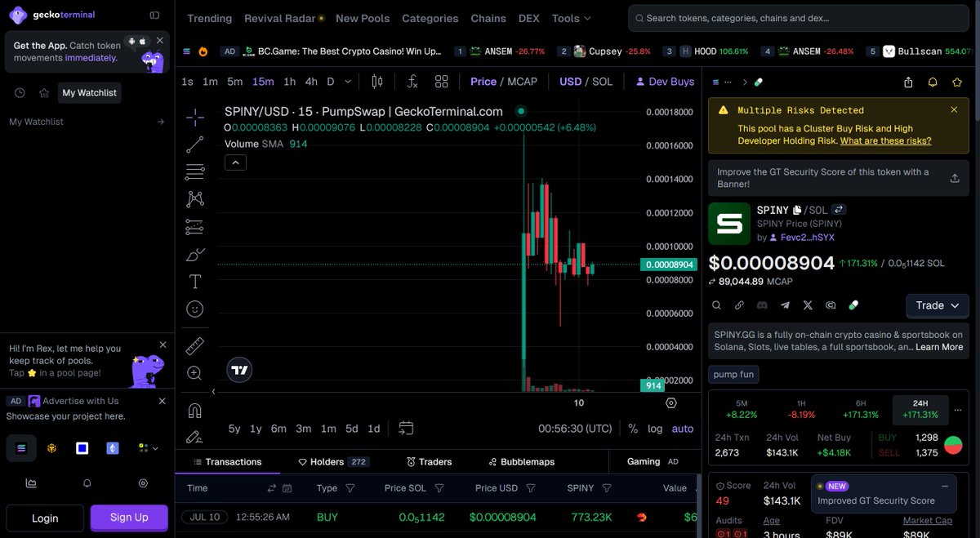Open the fx indicators menu

pyautogui.click(x=412, y=82)
